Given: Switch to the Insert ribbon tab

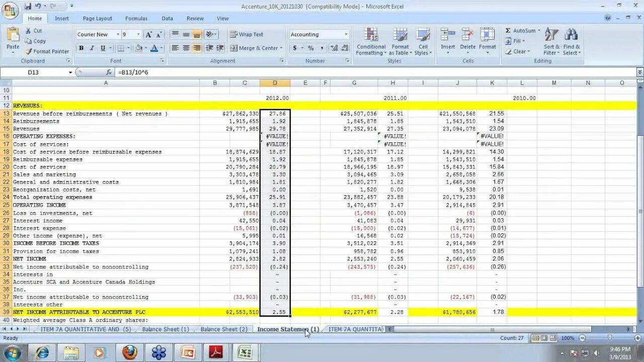Looking at the screenshot, I should coord(62,19).
